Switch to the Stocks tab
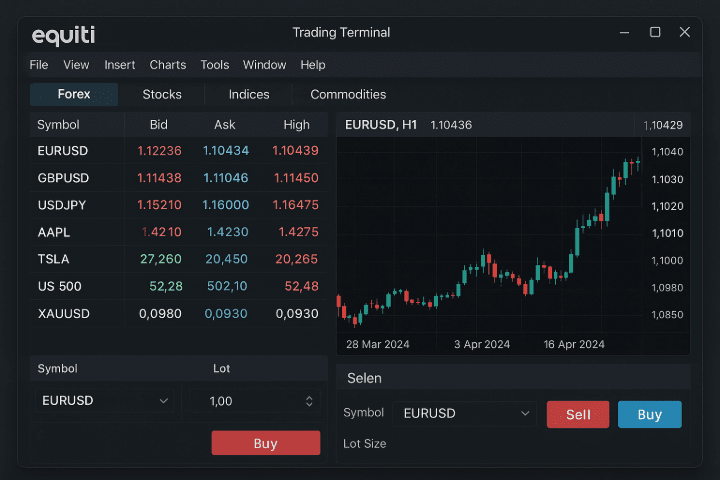 pos(162,94)
